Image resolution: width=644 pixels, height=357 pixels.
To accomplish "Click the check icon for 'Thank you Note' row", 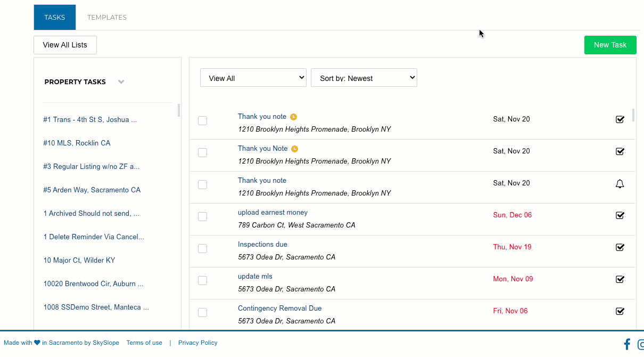I will coord(620,151).
